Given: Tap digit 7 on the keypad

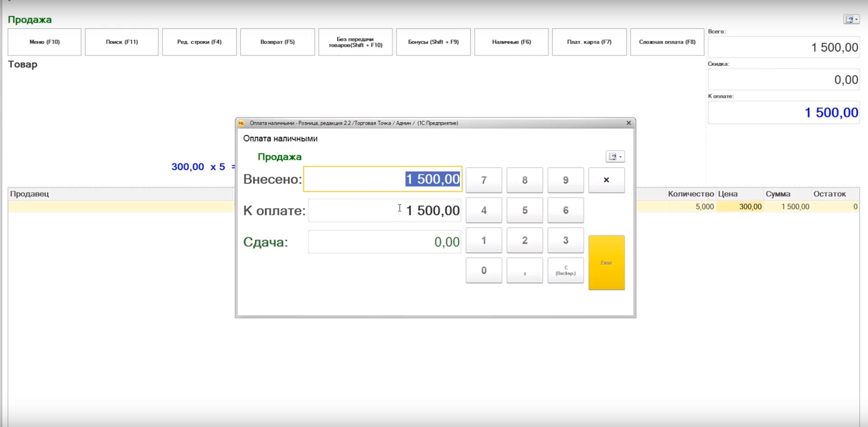Looking at the screenshot, I should 484,180.
